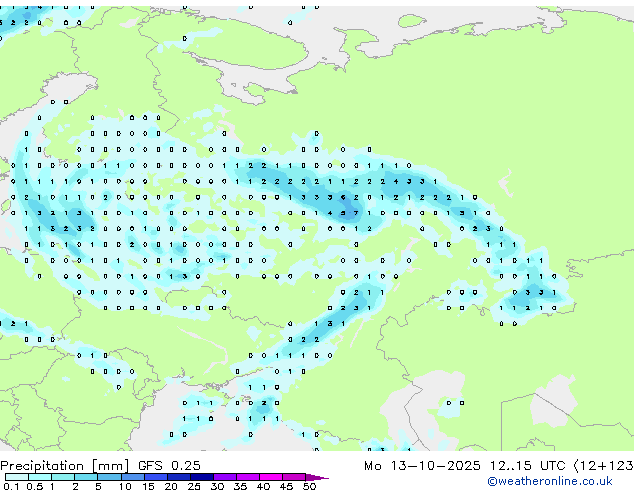Click the "35" legend scale label
This screenshot has height=490, width=634.
coord(240,486)
